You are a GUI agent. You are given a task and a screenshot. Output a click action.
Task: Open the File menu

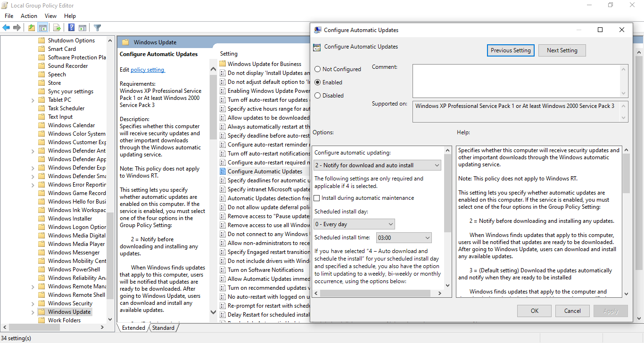coord(9,16)
